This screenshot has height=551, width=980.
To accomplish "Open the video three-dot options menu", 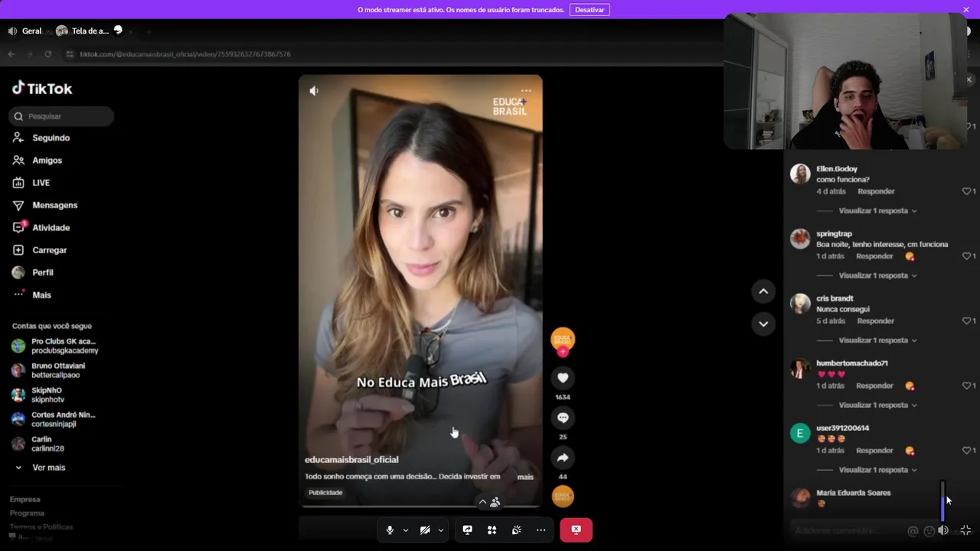I will pyautogui.click(x=526, y=90).
